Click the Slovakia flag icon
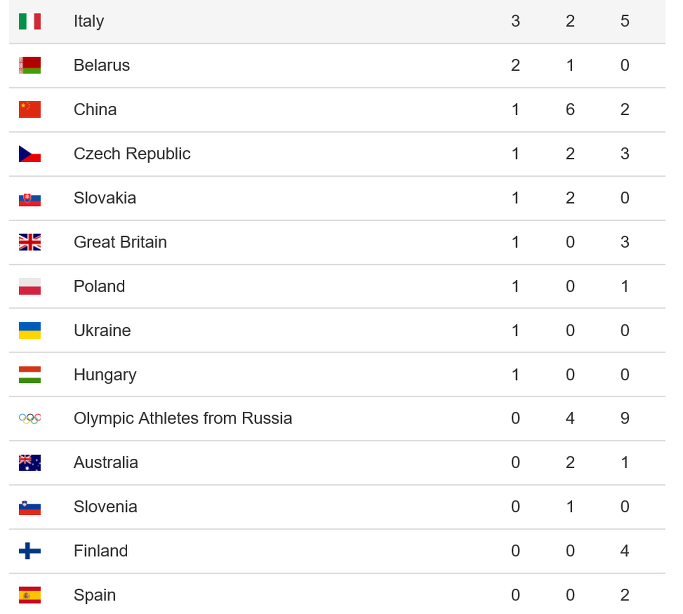683x614 pixels. (x=30, y=199)
